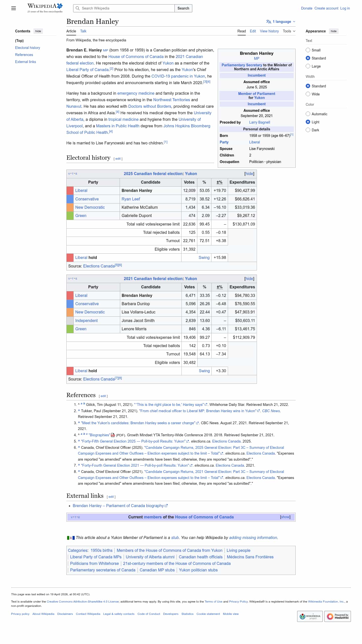Screen dimensions: 362x644
Task: Jump to External links in contents
Action: (26, 62)
